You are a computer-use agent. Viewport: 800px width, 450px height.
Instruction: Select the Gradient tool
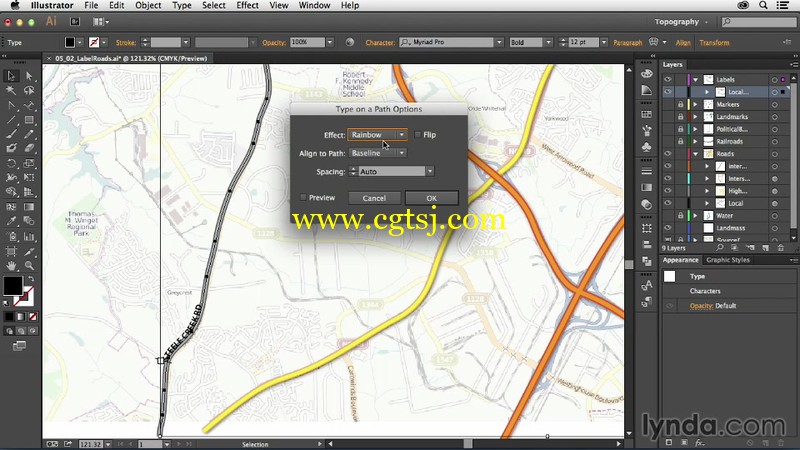click(29, 207)
